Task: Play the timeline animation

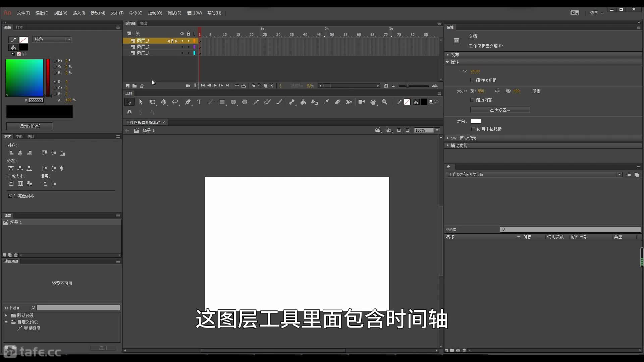Action: pos(215,85)
